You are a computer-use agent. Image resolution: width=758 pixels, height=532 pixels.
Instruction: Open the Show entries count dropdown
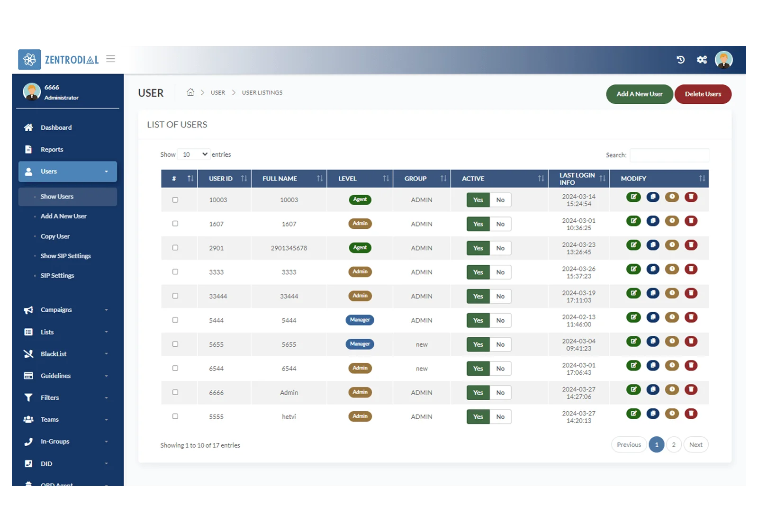coord(194,154)
